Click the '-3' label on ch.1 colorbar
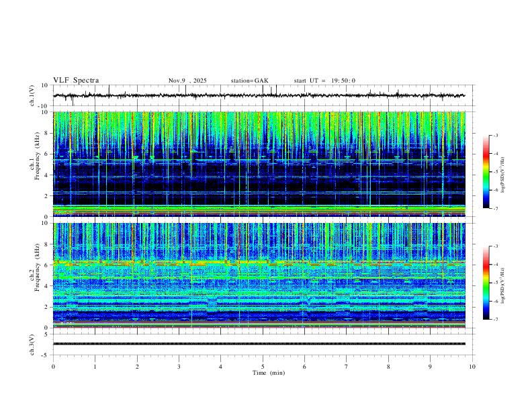The width and height of the screenshot is (532, 411). 496,135
